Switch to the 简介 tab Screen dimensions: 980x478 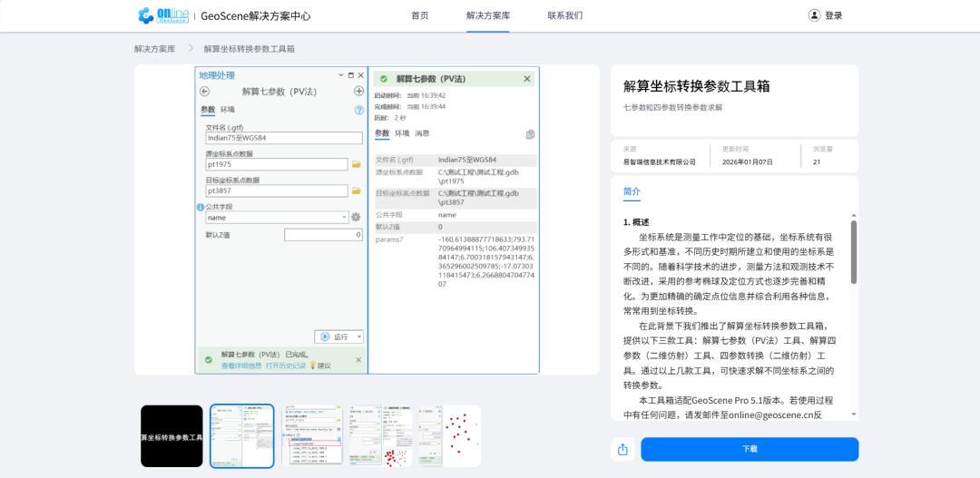(x=632, y=191)
